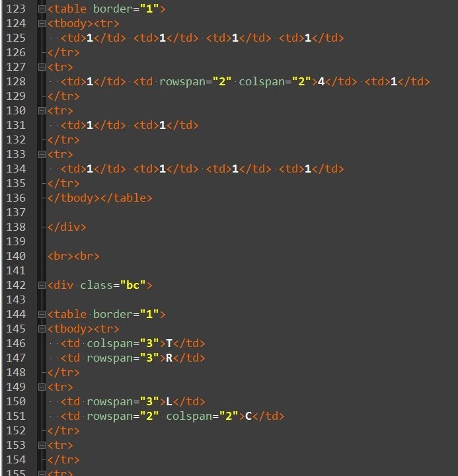458x476 pixels.
Task: Click the colspan="3" cell T on line 146
Action: pos(133,343)
